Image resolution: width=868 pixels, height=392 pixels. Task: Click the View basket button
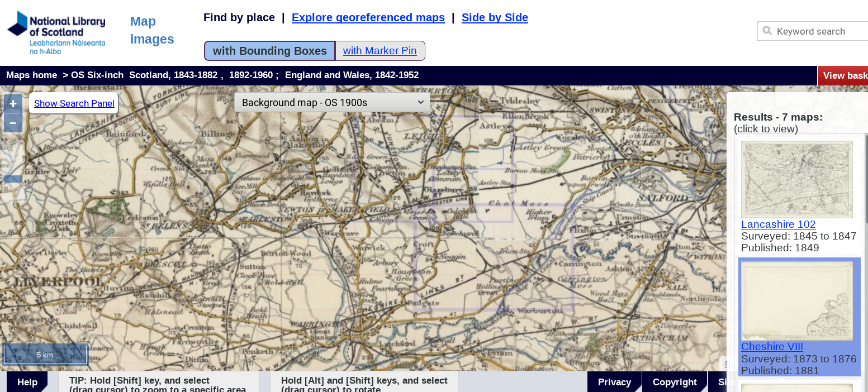coord(844,75)
